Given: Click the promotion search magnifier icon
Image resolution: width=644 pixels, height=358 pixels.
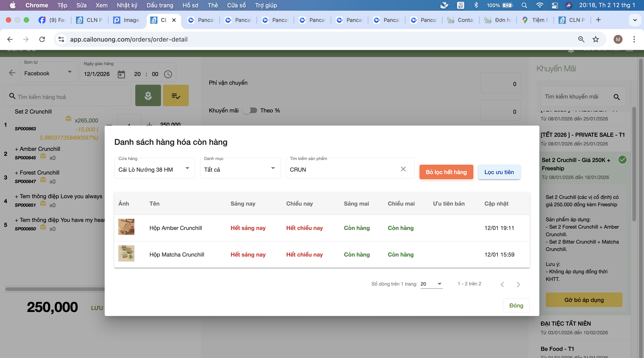Looking at the screenshot, I should [x=616, y=97].
